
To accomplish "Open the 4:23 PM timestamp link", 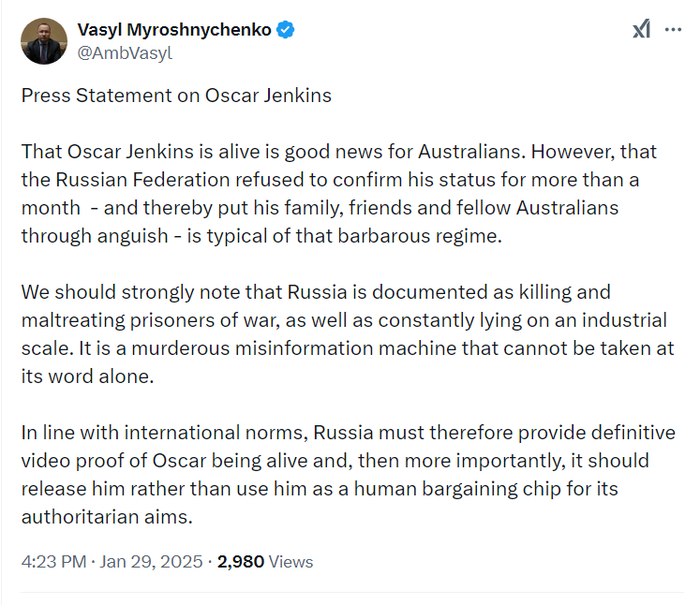I will [x=53, y=561].
